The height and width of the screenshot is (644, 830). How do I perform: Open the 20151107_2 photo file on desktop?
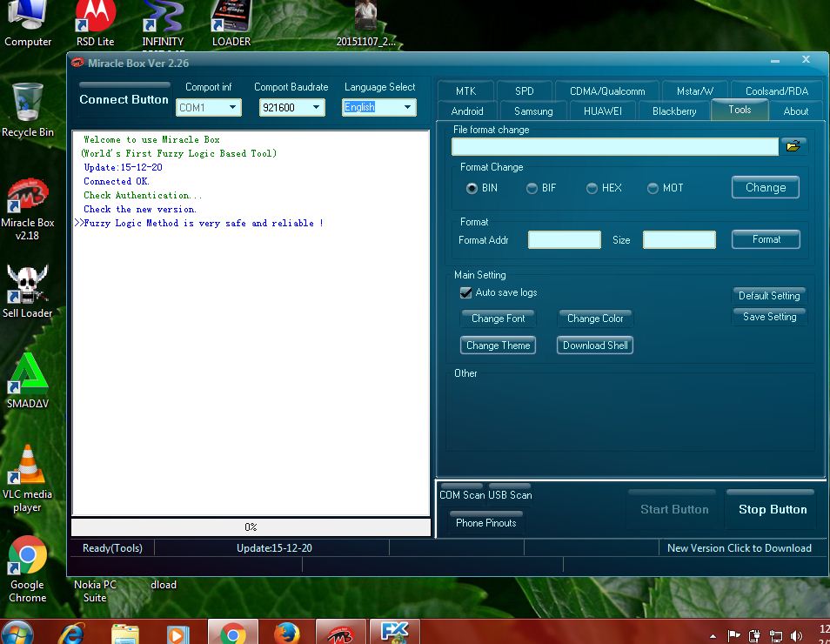click(x=365, y=23)
